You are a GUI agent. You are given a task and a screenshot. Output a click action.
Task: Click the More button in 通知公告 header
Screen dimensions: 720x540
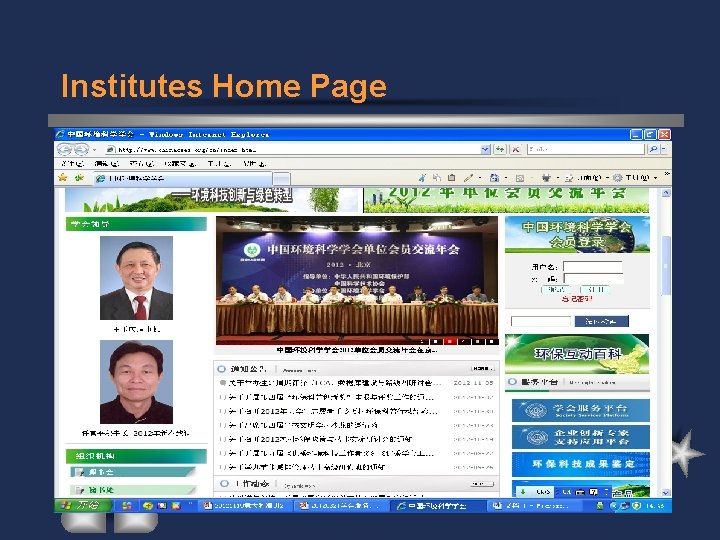(x=482, y=369)
